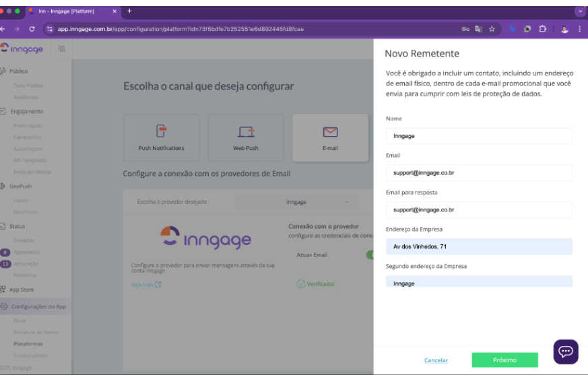Open Enviados in the sidebar

pos(24,240)
